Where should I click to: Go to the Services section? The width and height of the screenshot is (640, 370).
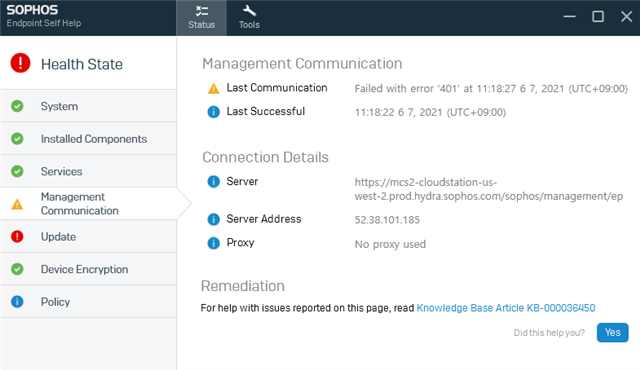(x=88, y=171)
